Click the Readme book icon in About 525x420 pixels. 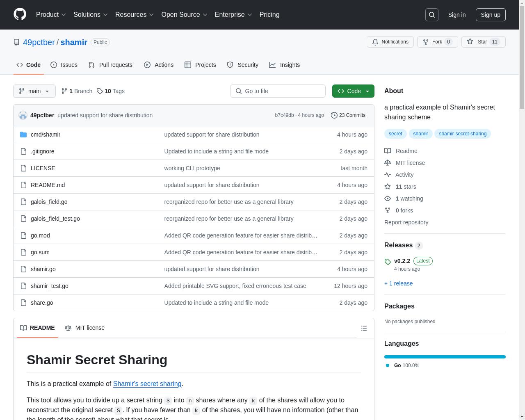[388, 151]
